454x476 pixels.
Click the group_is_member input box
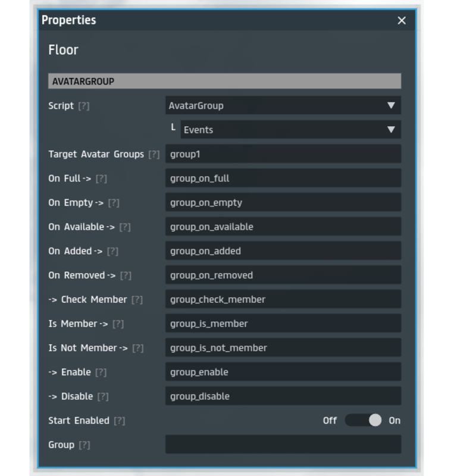[283, 324]
